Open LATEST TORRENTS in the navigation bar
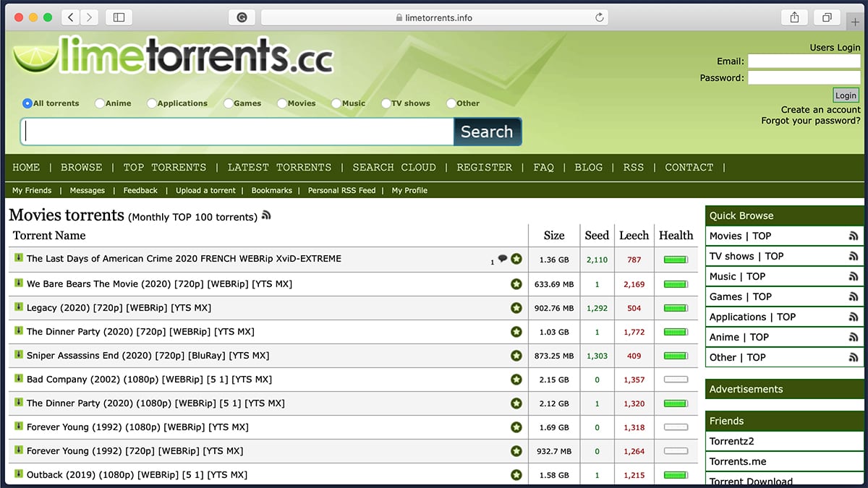 [x=279, y=167]
